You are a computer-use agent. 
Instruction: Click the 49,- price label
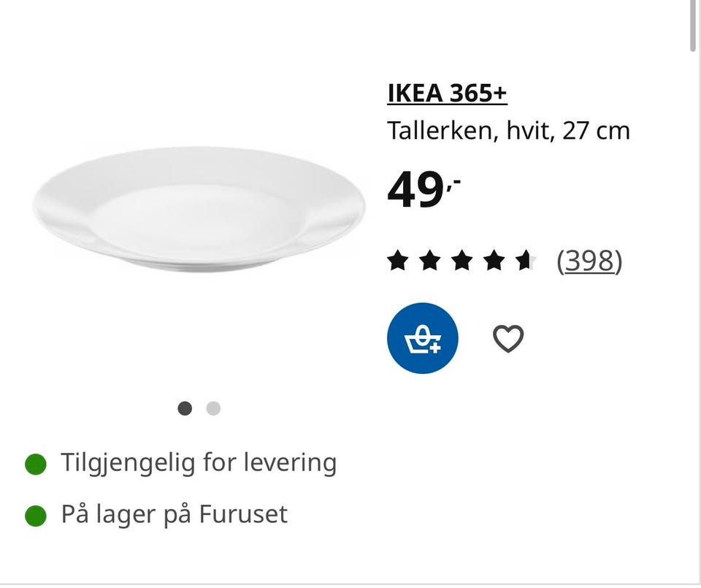[x=424, y=189]
